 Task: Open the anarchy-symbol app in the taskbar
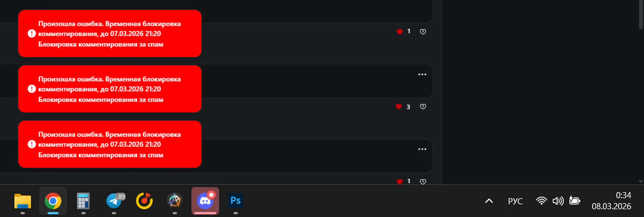[x=174, y=201]
